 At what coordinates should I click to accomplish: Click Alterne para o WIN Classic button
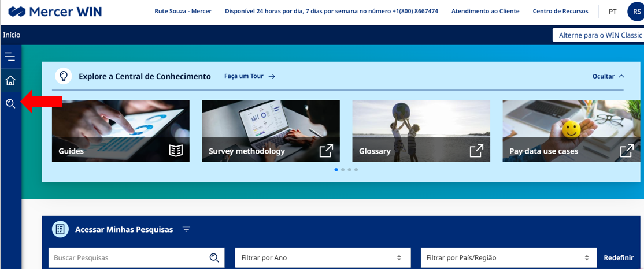pyautogui.click(x=600, y=35)
